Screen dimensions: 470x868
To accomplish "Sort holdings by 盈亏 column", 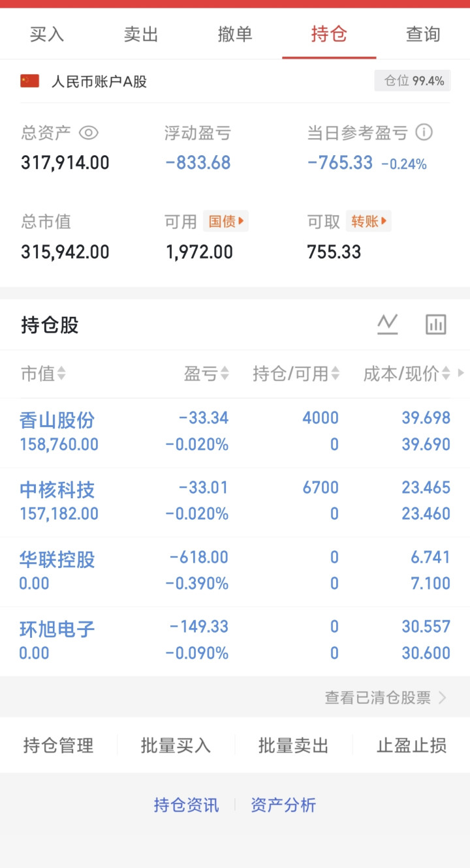I will click(206, 374).
